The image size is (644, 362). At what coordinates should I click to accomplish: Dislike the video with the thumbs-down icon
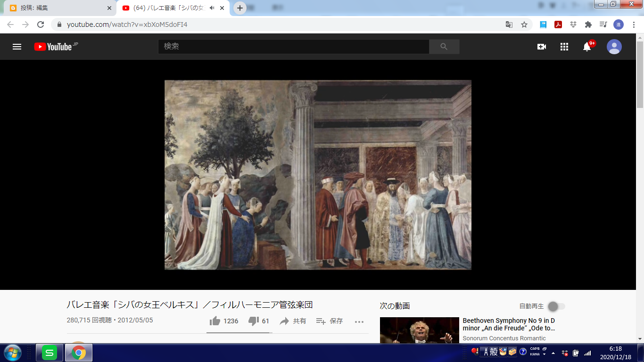pyautogui.click(x=254, y=321)
